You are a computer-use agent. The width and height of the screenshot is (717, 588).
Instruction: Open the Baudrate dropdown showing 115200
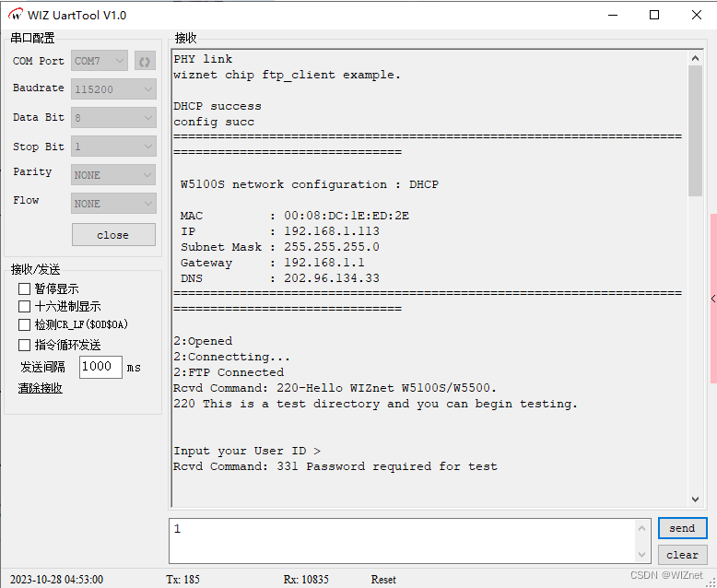[113, 89]
